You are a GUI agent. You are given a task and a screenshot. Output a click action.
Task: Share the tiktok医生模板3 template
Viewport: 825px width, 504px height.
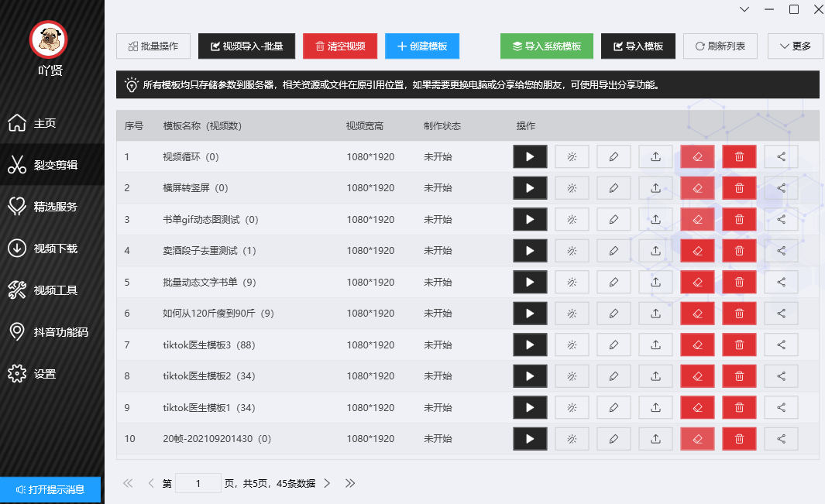782,345
